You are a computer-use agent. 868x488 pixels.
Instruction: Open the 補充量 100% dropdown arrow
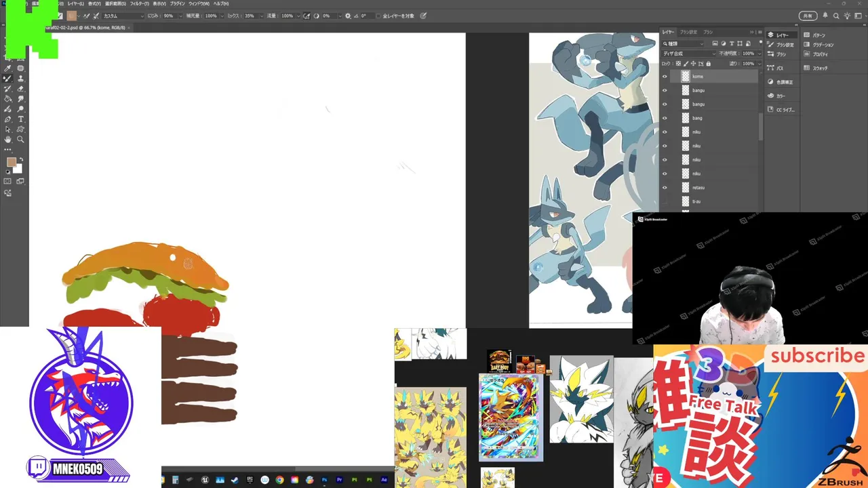222,16
